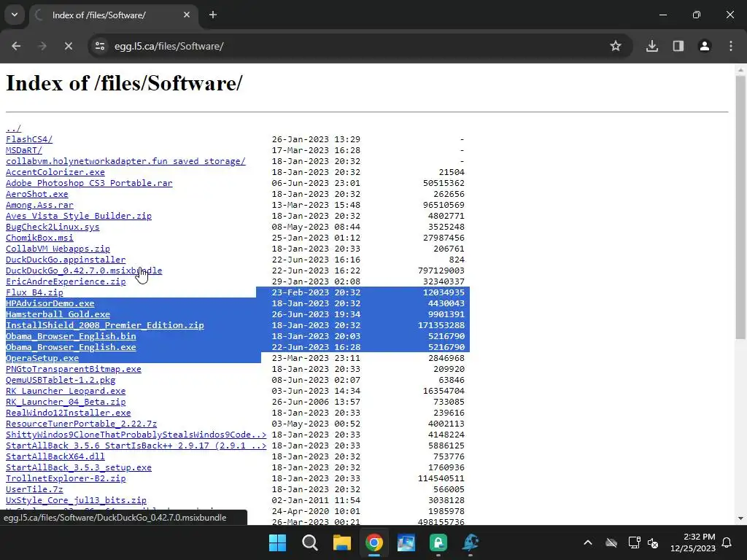Download Obama Browser English.bin
Viewport: 747px width, 560px height.
tap(71, 337)
